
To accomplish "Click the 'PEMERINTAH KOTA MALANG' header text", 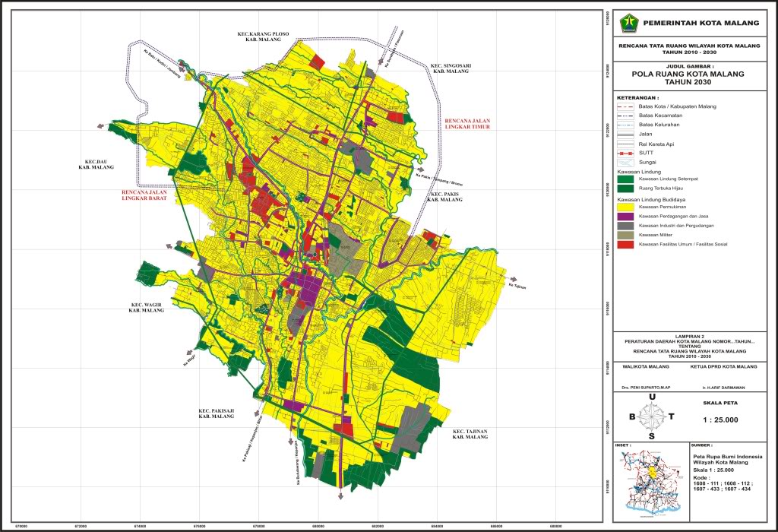I will (x=701, y=23).
